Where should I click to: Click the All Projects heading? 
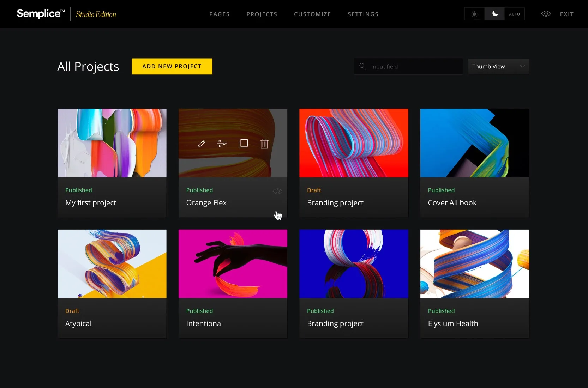click(x=88, y=66)
